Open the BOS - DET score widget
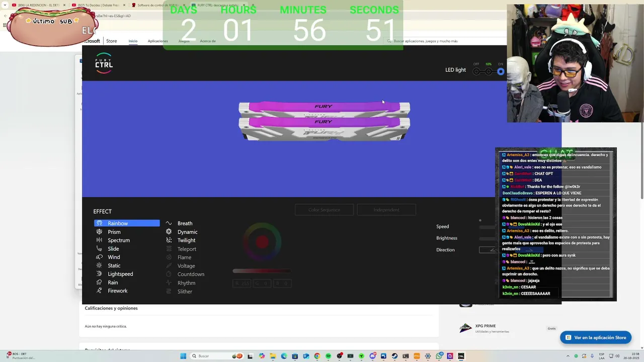Viewport: 644px width, 362px height. (20, 356)
